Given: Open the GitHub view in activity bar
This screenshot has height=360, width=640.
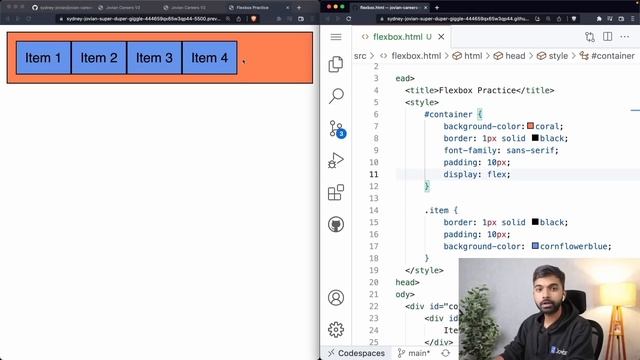Looking at the screenshot, I should point(336,224).
